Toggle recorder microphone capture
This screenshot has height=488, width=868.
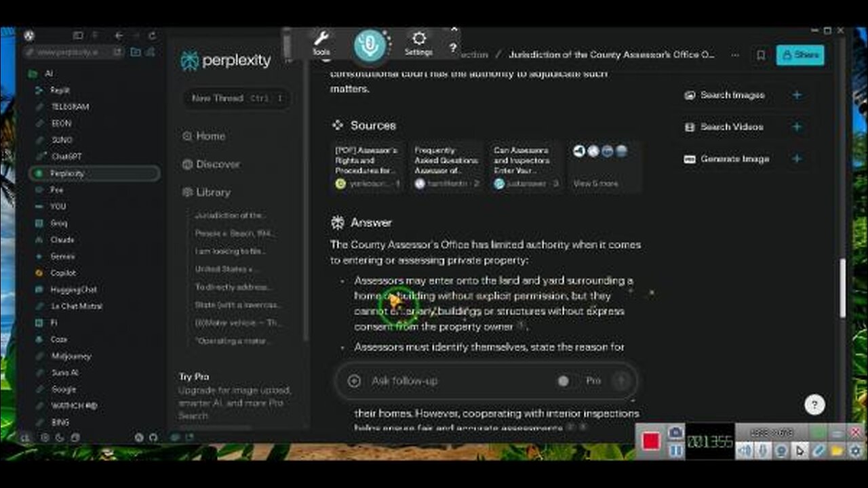(x=764, y=450)
